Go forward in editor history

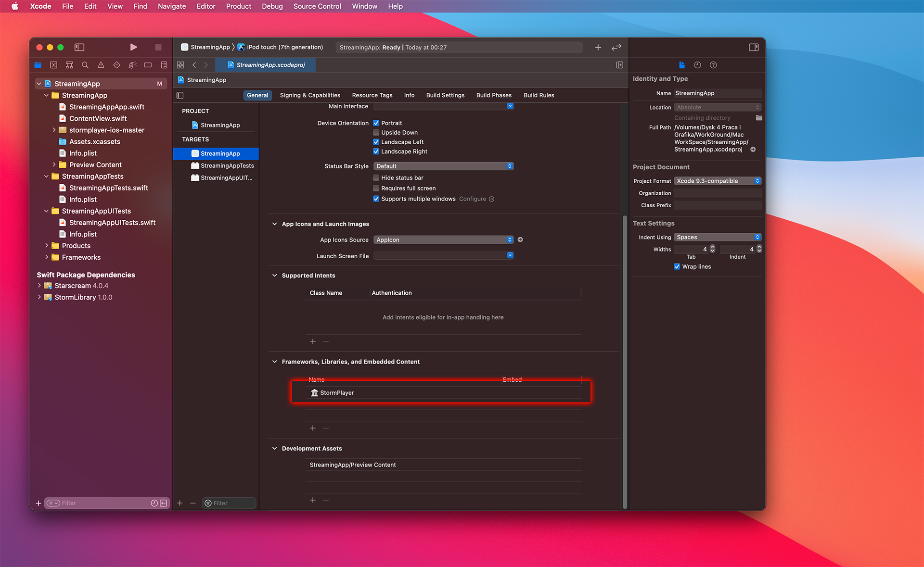pyautogui.click(x=206, y=65)
